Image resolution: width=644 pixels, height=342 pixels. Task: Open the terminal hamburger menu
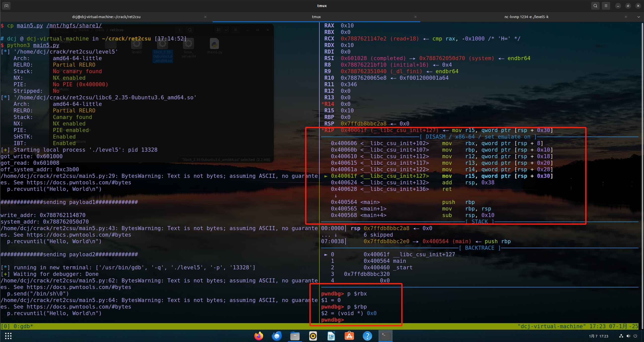click(606, 6)
